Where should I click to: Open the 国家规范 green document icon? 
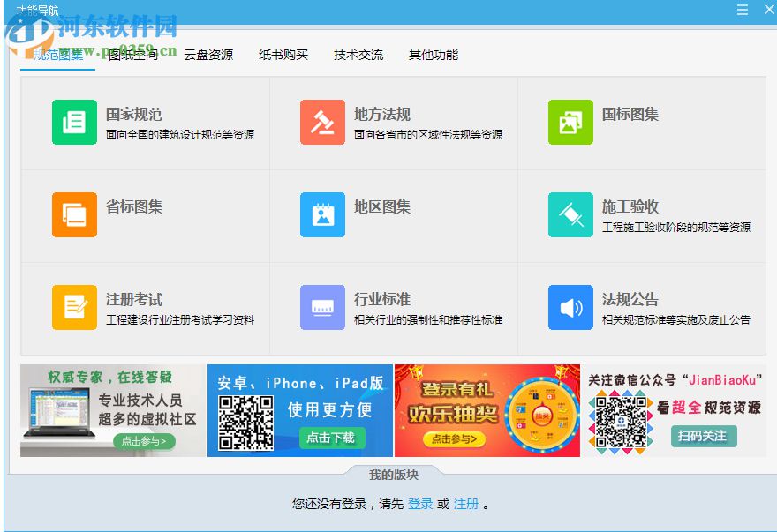[74, 122]
